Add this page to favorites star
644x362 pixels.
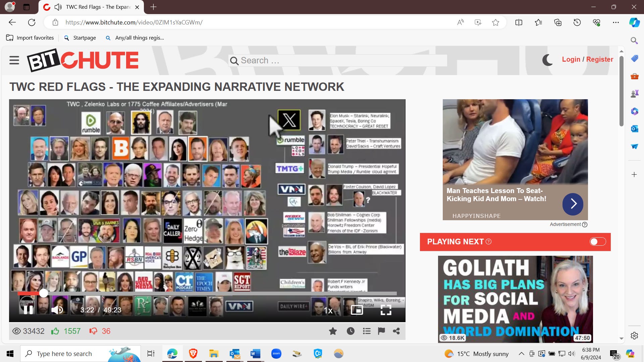click(x=495, y=22)
